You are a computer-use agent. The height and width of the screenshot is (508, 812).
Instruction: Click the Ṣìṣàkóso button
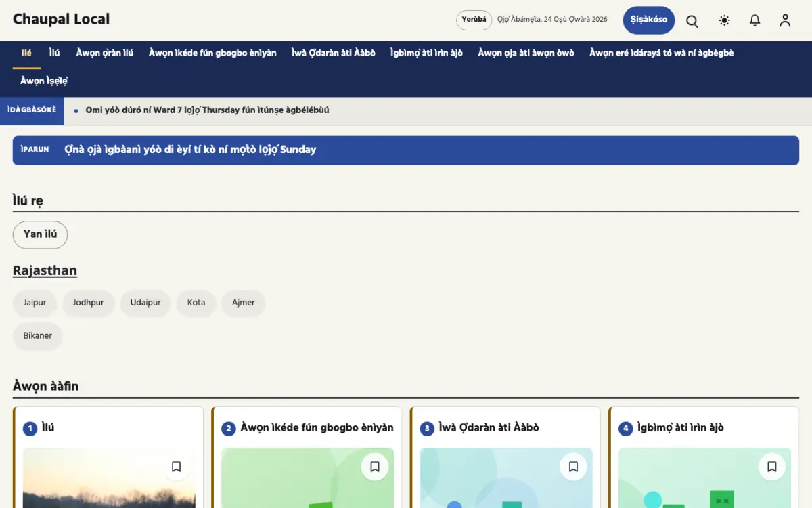(x=648, y=20)
